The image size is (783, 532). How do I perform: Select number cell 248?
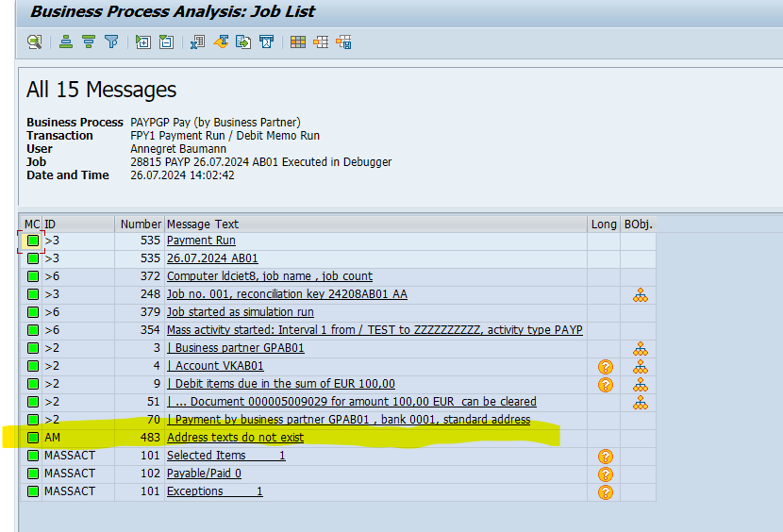click(141, 294)
